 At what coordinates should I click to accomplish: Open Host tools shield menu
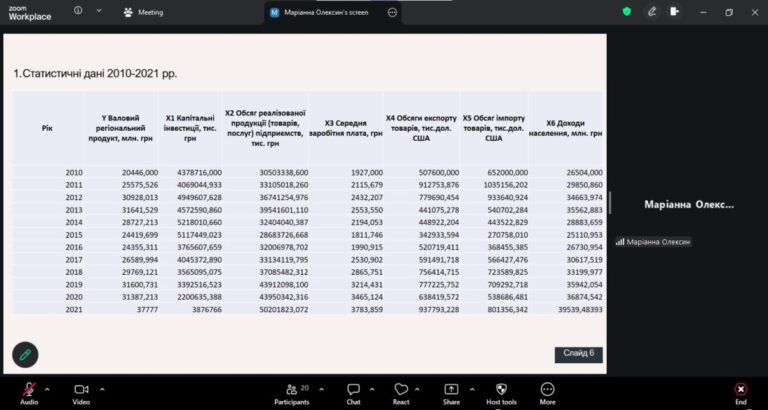point(501,393)
